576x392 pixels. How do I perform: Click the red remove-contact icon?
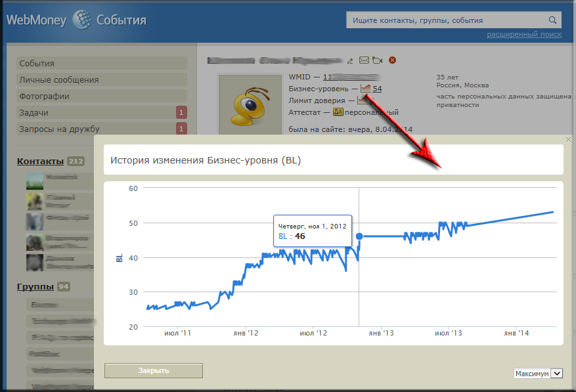point(392,60)
